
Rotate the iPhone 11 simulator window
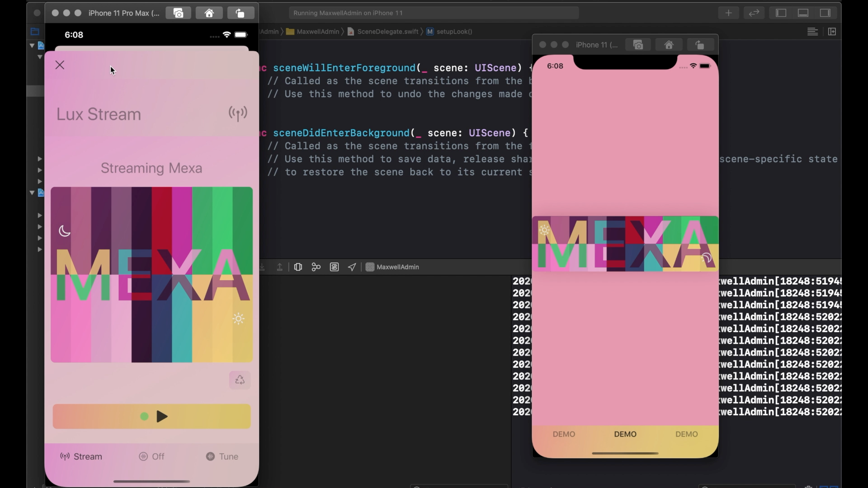[699, 45]
